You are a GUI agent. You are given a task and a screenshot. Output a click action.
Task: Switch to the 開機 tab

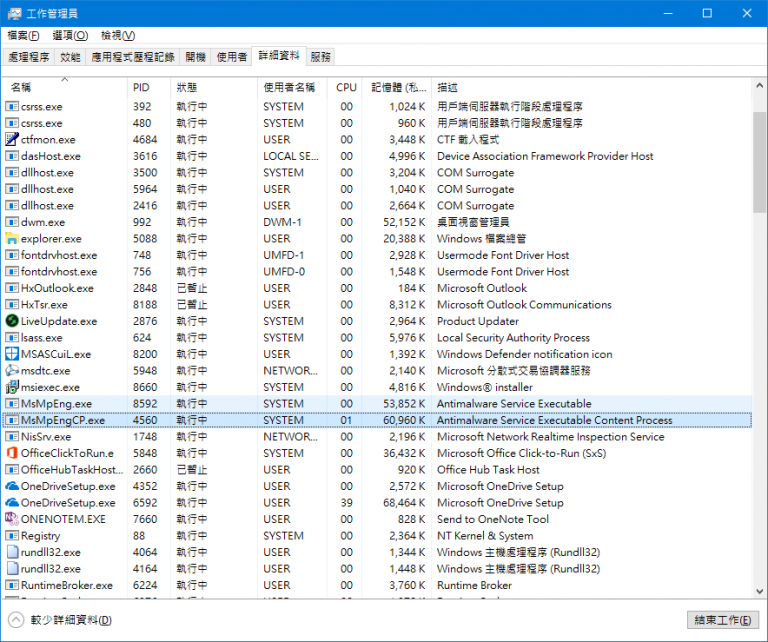(195, 57)
